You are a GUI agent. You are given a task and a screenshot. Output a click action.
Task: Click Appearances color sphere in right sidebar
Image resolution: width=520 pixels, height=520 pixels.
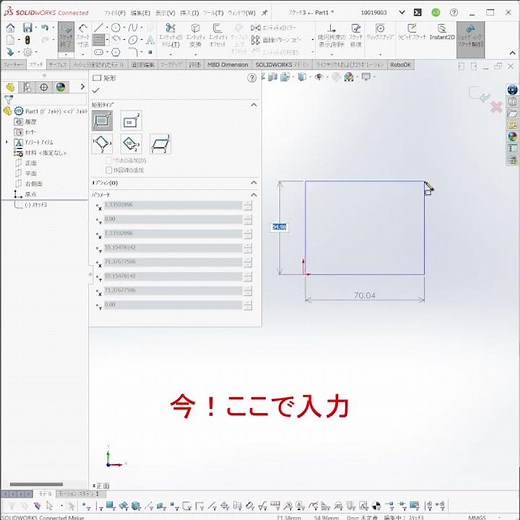pyautogui.click(x=512, y=136)
